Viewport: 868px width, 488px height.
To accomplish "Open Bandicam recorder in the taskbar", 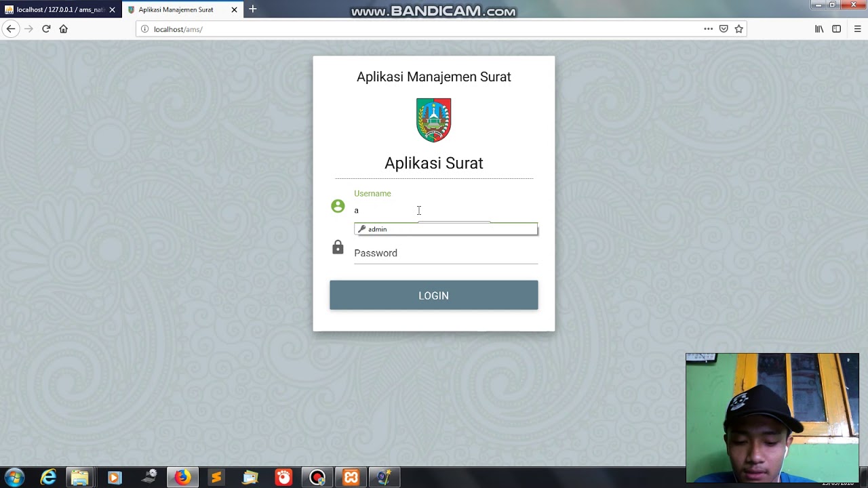I will 317,478.
